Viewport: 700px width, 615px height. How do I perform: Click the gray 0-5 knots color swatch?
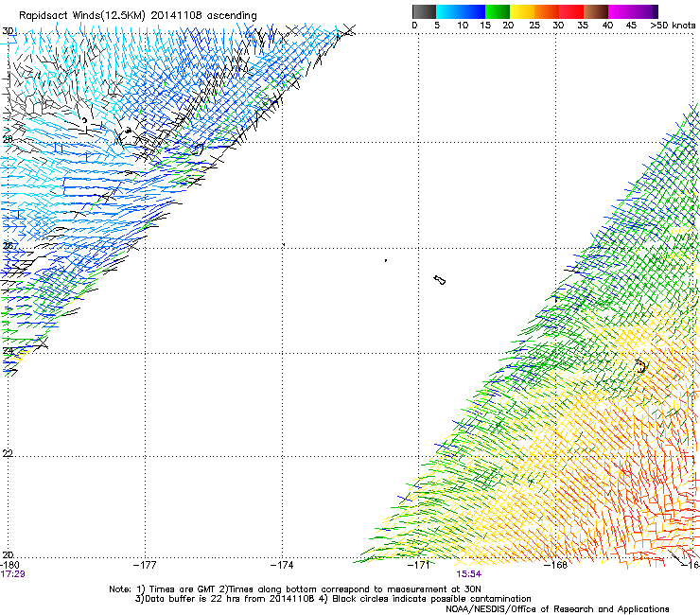point(424,11)
